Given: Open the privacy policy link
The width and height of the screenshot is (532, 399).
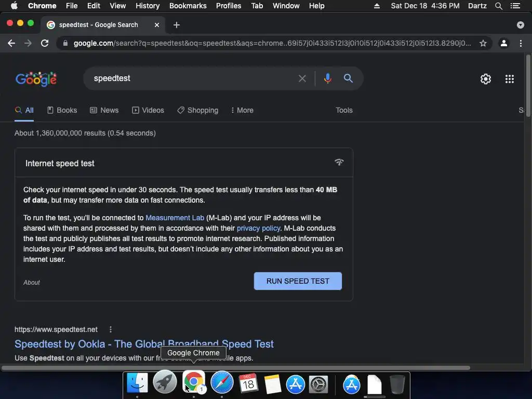Looking at the screenshot, I should pyautogui.click(x=259, y=229).
